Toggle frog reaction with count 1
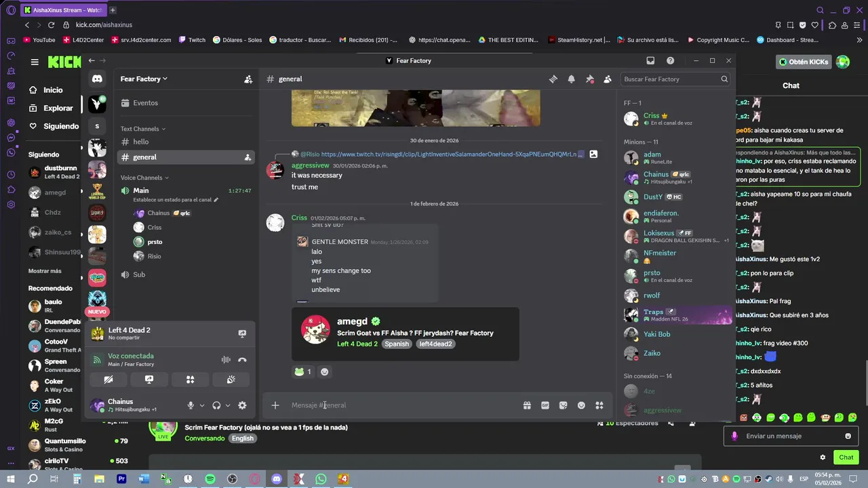 click(303, 371)
